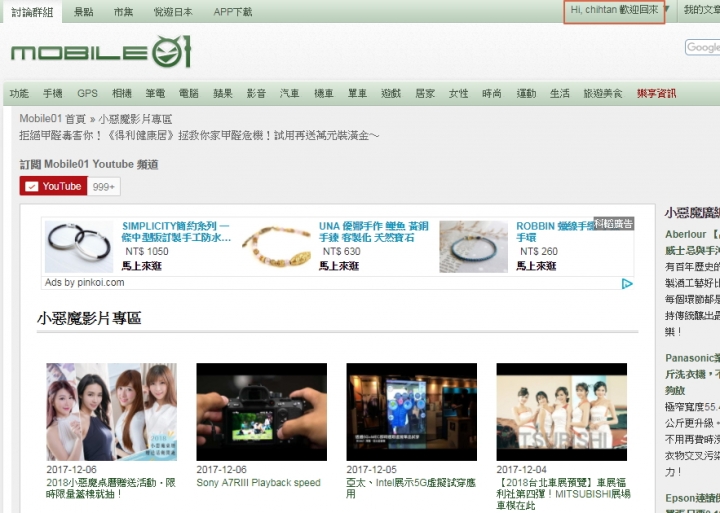Open the 蘋果 menu
The width and height of the screenshot is (720, 513).
[223, 94]
